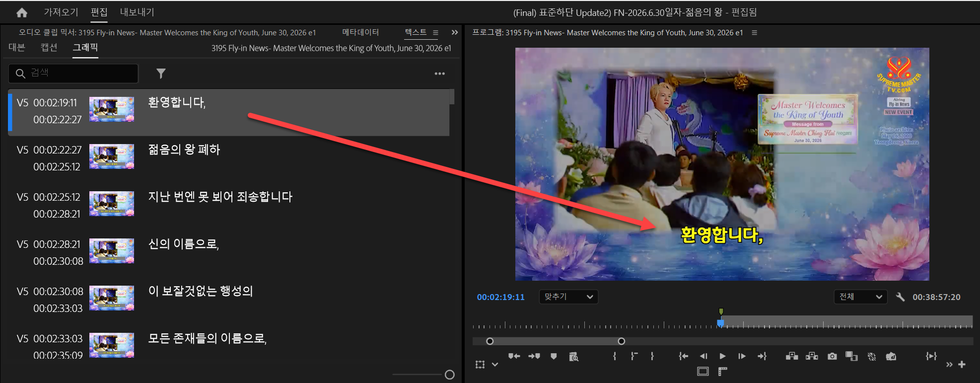Click the Lift button
Screen dimensions: 980x383
click(792, 356)
